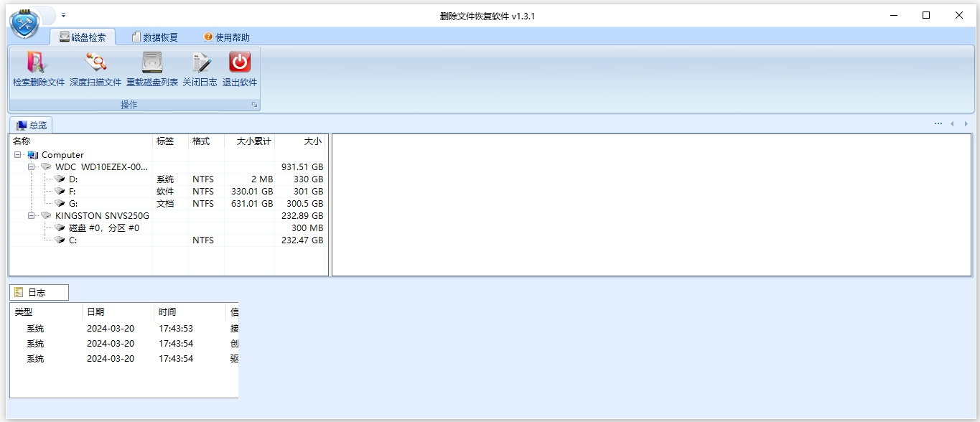Click 关闭日志 to close log
The width and height of the screenshot is (980, 422).
click(200, 70)
